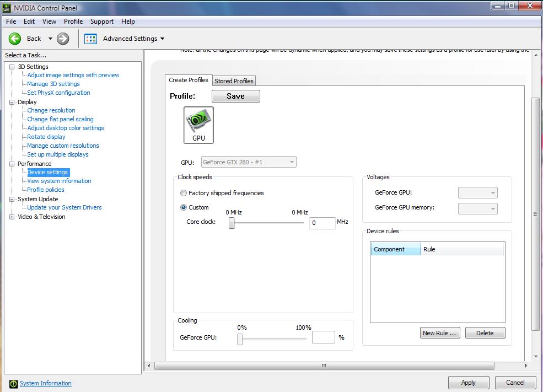Open the View menu

click(x=49, y=22)
